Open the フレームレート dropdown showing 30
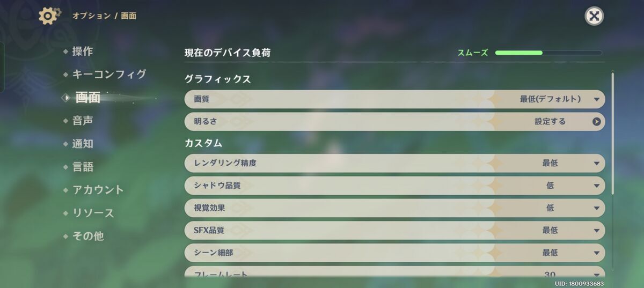The image size is (644, 288). tap(394, 272)
